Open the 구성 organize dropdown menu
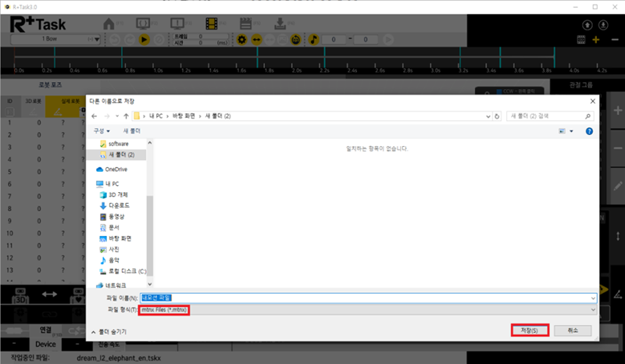Viewport: 625px width, 364px height. (x=100, y=130)
